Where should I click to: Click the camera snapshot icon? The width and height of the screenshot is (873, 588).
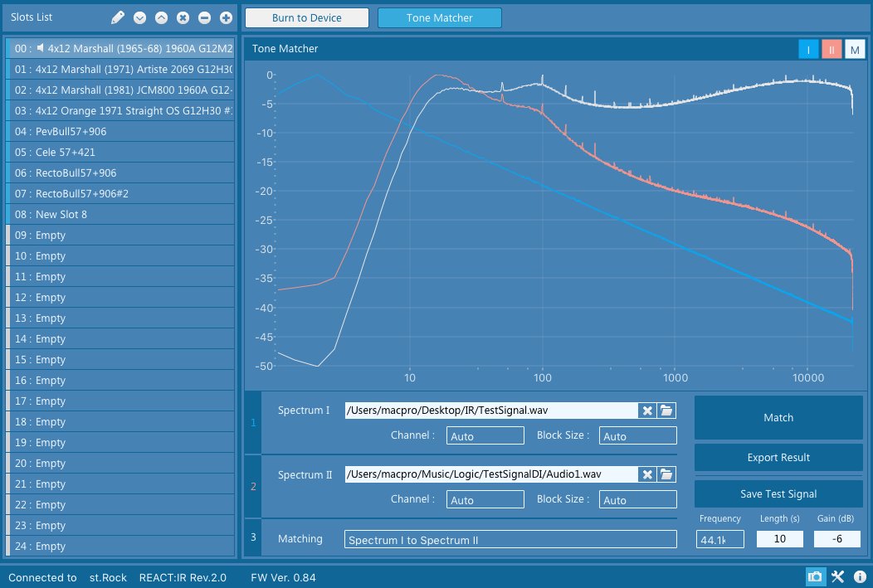[815, 577]
